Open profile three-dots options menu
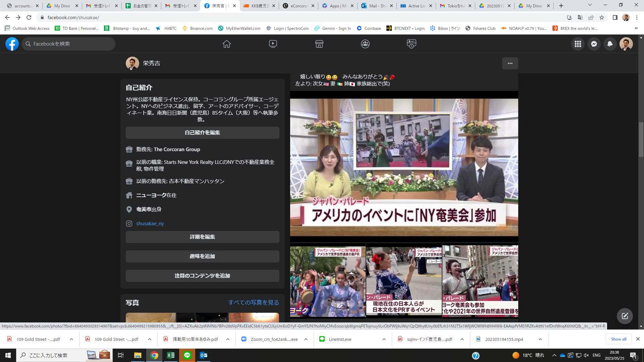This screenshot has height=362, width=644. pyautogui.click(x=510, y=63)
